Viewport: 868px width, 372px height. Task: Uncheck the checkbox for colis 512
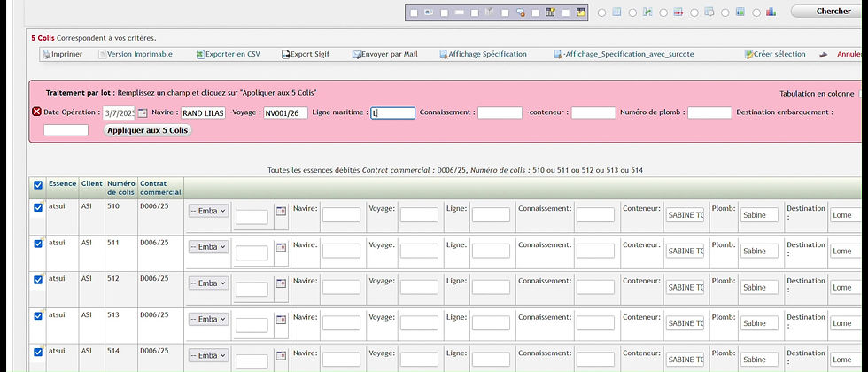point(38,280)
